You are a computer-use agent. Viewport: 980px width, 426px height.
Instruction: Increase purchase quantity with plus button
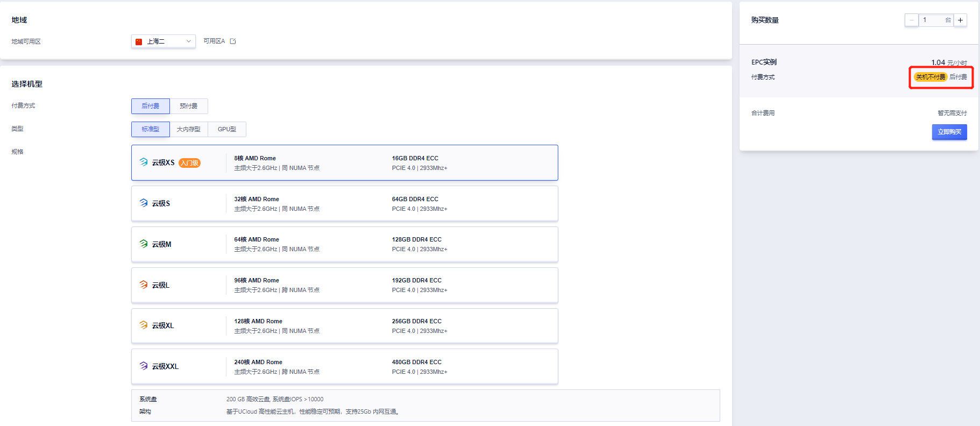point(960,20)
